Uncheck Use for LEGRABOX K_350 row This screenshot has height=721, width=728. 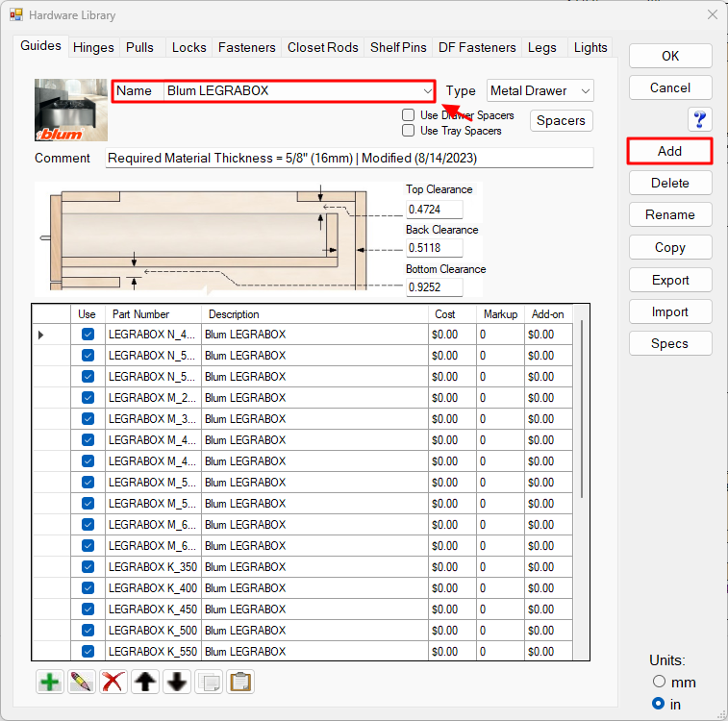pyautogui.click(x=88, y=567)
